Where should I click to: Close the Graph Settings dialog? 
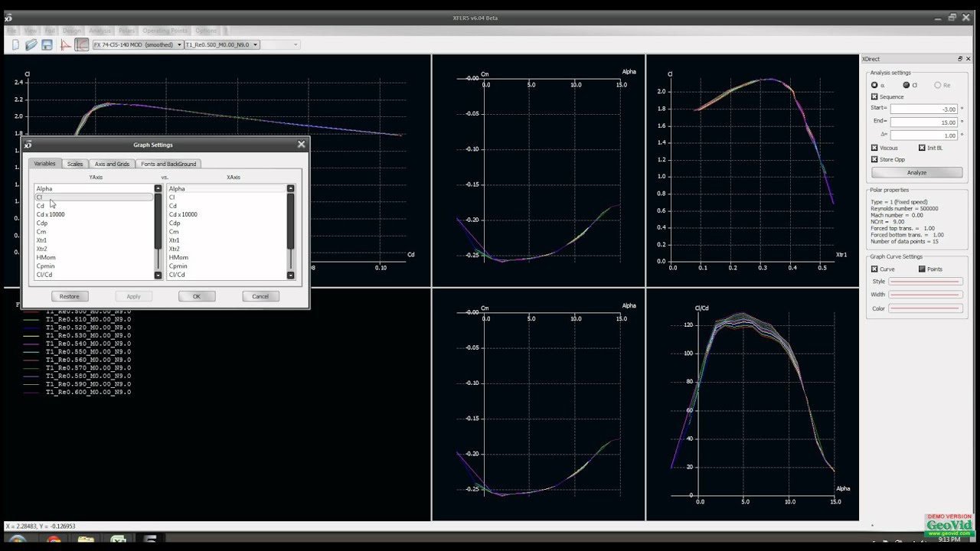point(301,144)
